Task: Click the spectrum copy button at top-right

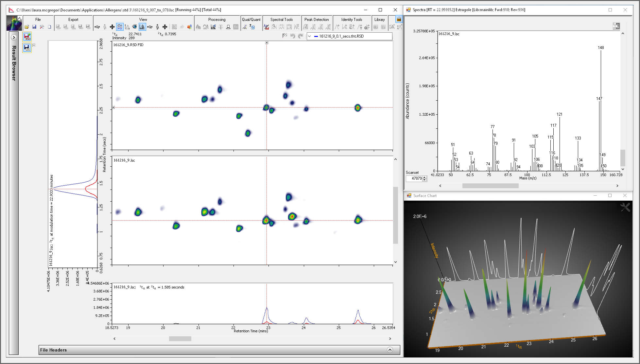Action: click(x=616, y=26)
